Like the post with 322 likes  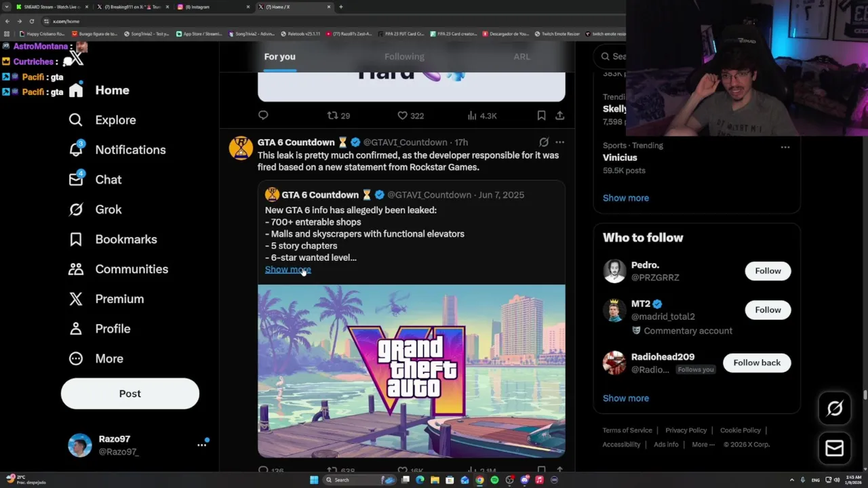tap(410, 115)
